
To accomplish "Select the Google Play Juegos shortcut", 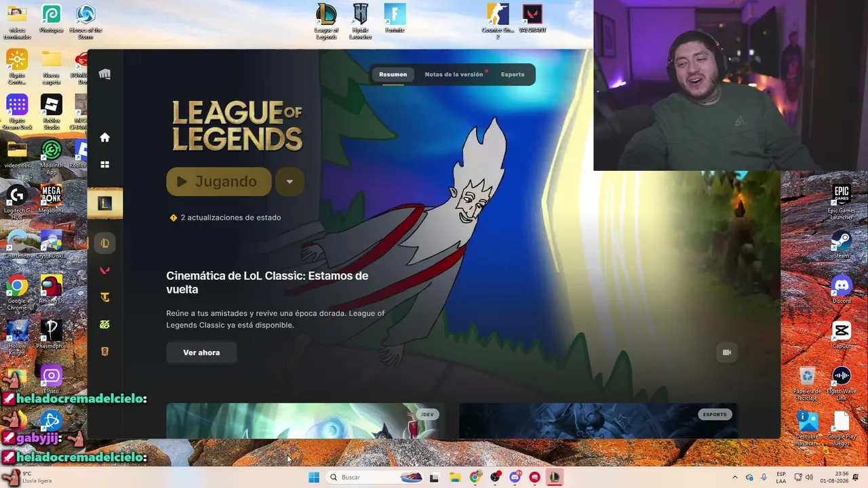I will [x=842, y=428].
